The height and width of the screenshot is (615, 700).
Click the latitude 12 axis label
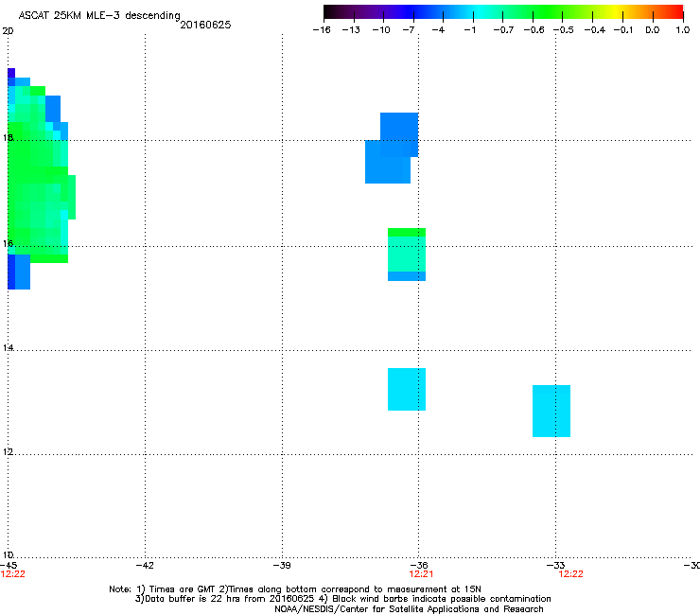click(x=8, y=452)
